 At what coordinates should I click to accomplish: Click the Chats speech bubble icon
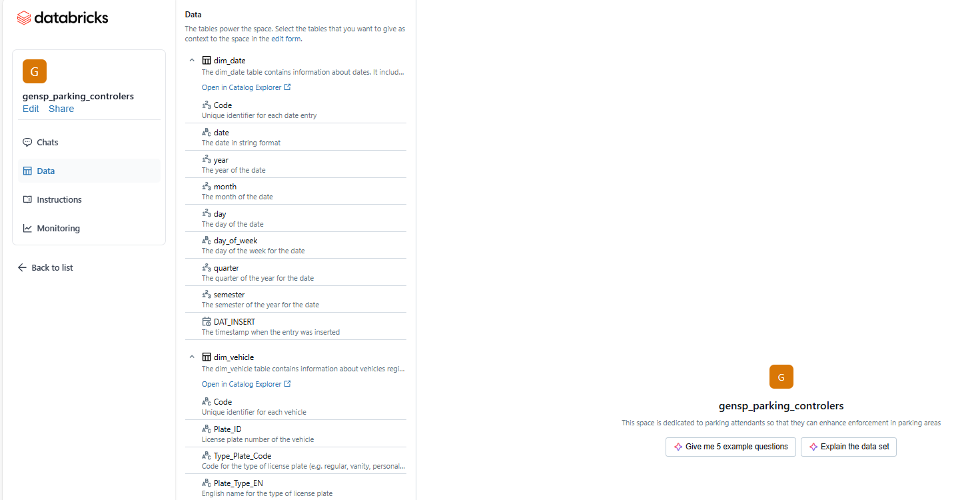27,142
